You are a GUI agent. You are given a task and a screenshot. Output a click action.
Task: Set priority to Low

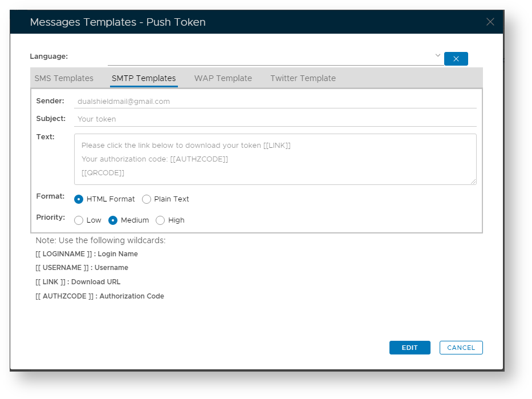79,220
